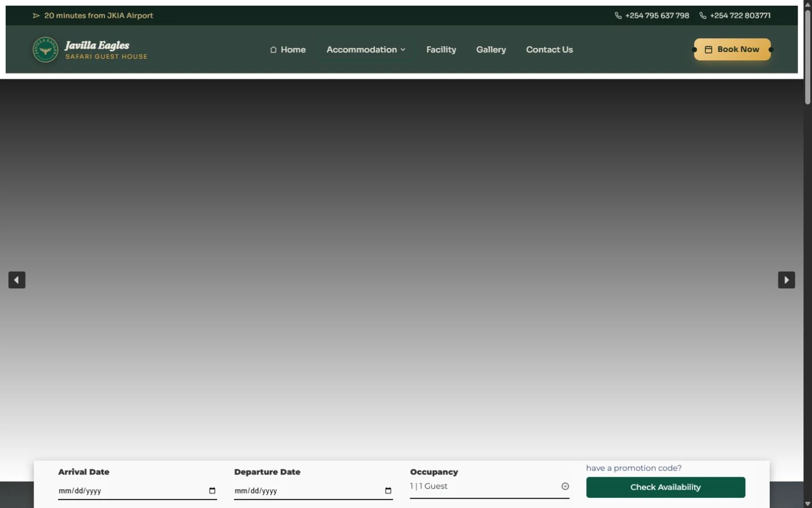Click '20 minutes from JKIA Airport' text

[x=99, y=15]
